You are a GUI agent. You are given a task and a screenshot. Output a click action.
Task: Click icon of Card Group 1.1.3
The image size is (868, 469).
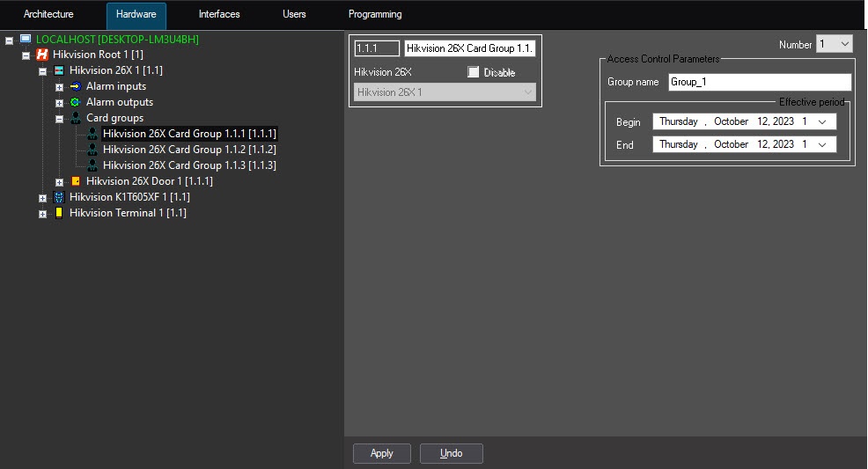[x=92, y=165]
